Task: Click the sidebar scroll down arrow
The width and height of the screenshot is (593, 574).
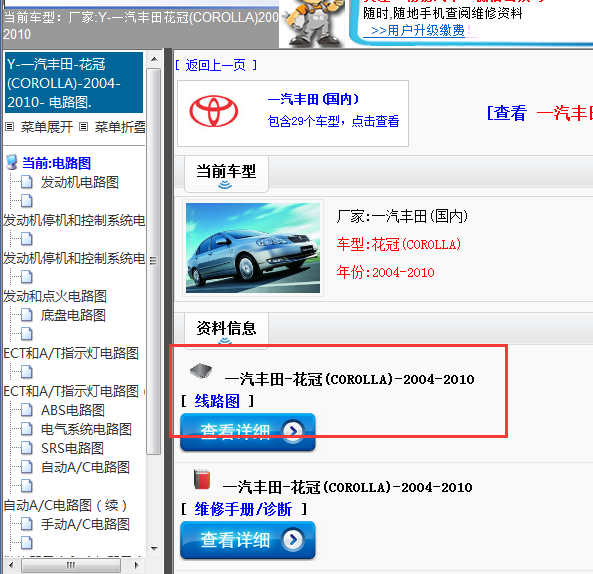Action: (154, 548)
